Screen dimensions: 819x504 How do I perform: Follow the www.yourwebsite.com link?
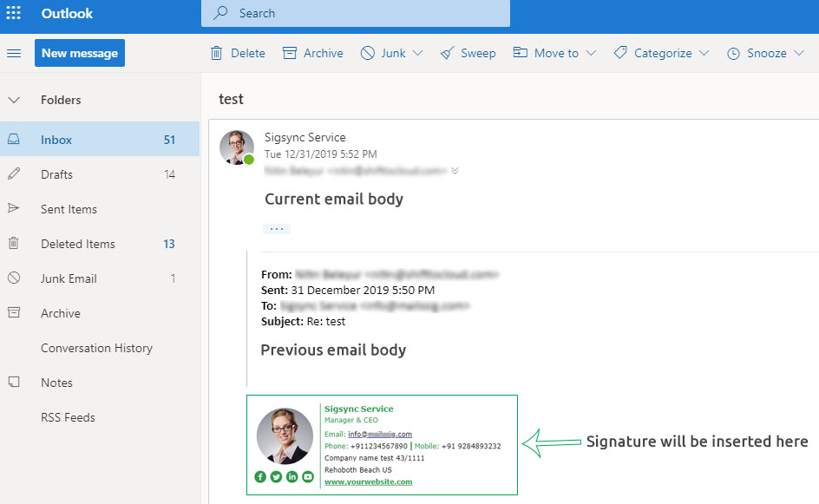coord(368,481)
